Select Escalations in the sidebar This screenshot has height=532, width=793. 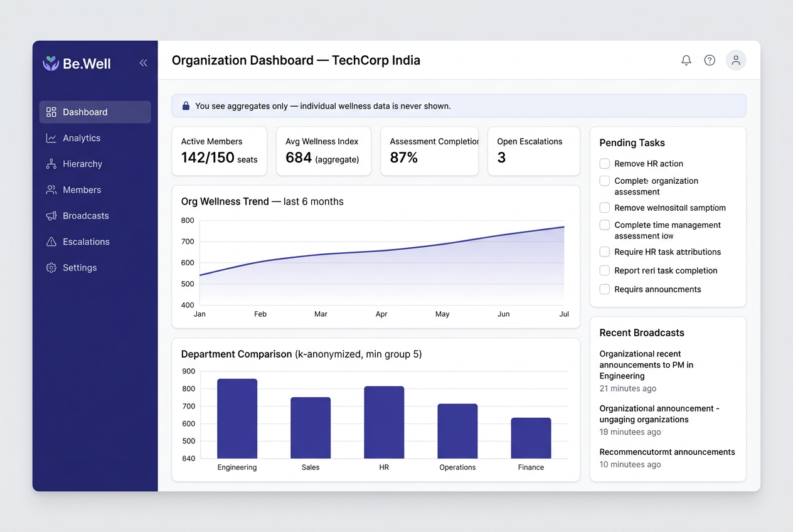[x=95, y=242]
